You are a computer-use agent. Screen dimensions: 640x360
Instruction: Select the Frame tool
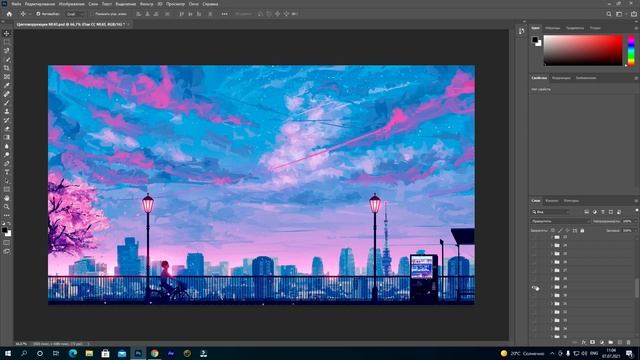coord(7,77)
